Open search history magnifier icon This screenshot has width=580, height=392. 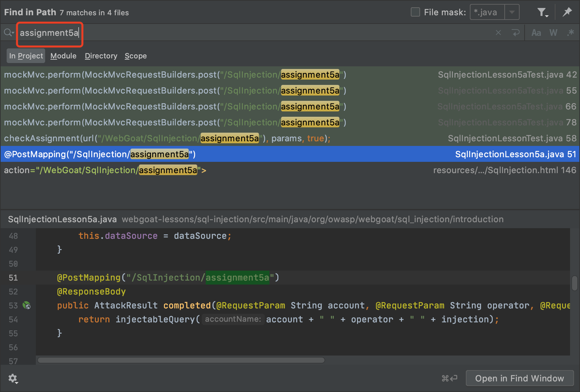(x=9, y=33)
